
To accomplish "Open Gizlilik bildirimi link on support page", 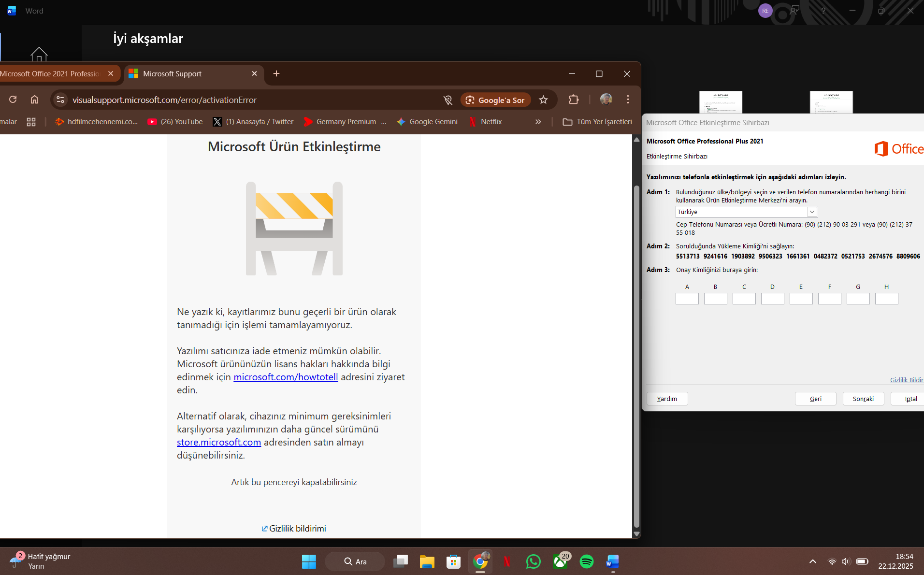I will [x=294, y=529].
